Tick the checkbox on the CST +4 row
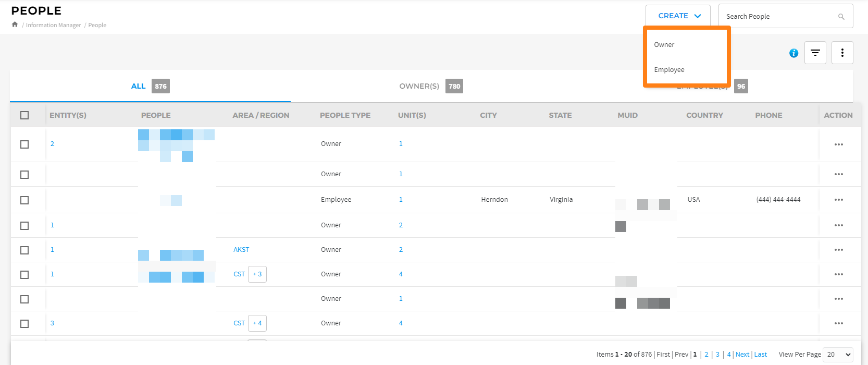 click(x=24, y=324)
